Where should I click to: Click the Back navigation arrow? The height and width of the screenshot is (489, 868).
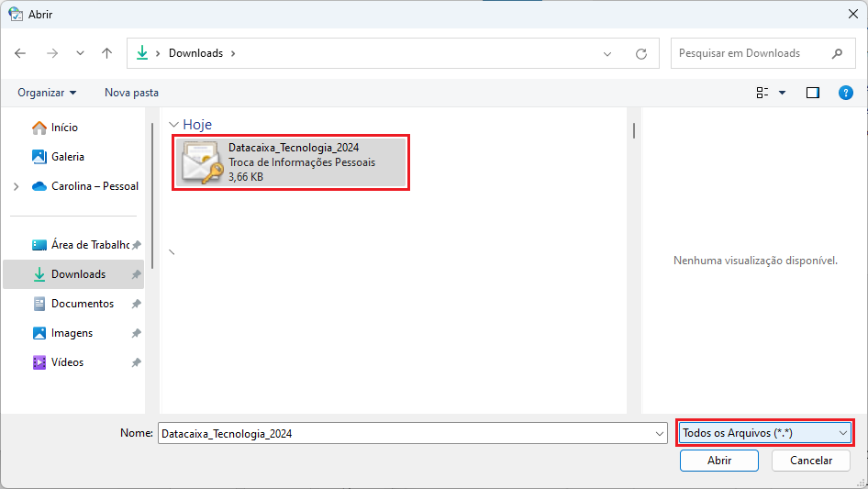pos(21,53)
